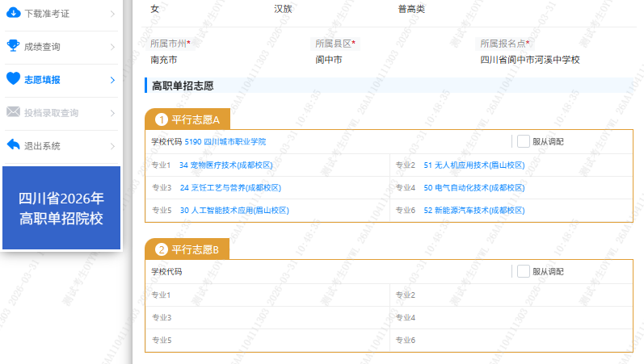Screen dimensions: 644x364
Task: Select the 志愿填报 menu item
Action: click(61, 80)
